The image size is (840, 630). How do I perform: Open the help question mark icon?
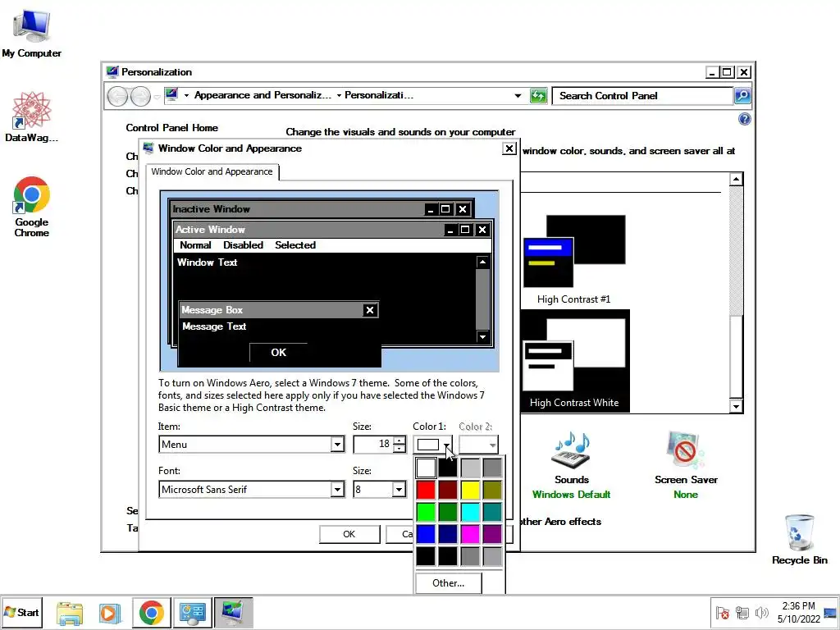pos(744,119)
